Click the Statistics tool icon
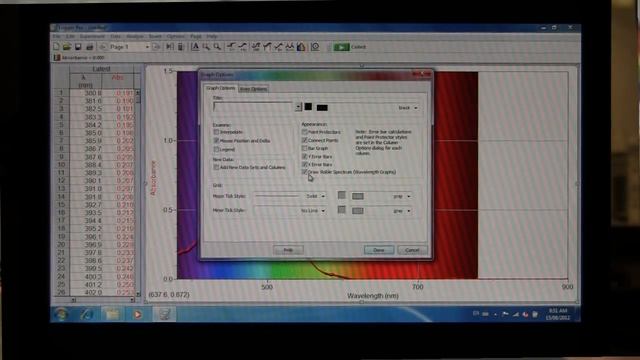The image size is (640, 360). click(x=256, y=47)
